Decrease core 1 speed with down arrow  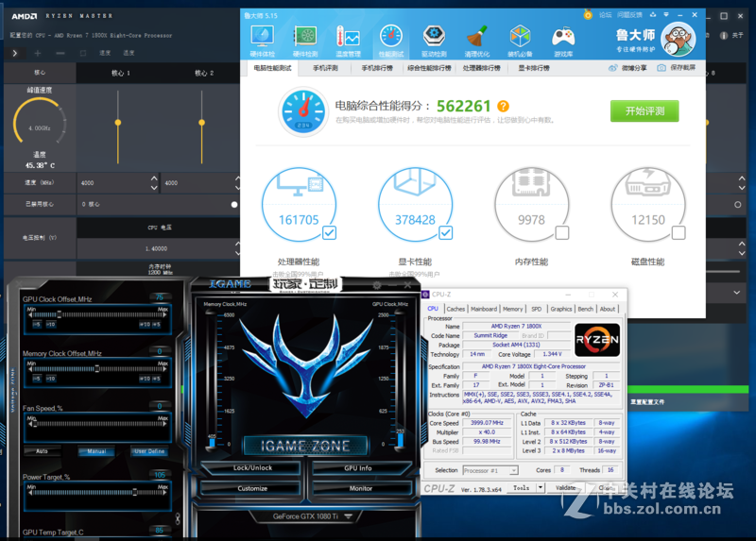154,187
